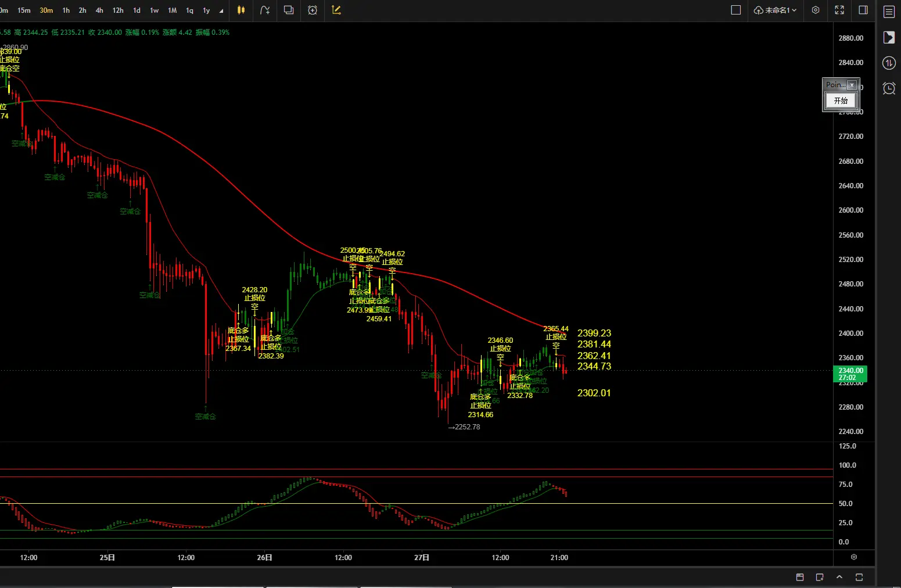Image resolution: width=901 pixels, height=588 pixels.
Task: Choose the 2h timeframe
Action: (82, 10)
